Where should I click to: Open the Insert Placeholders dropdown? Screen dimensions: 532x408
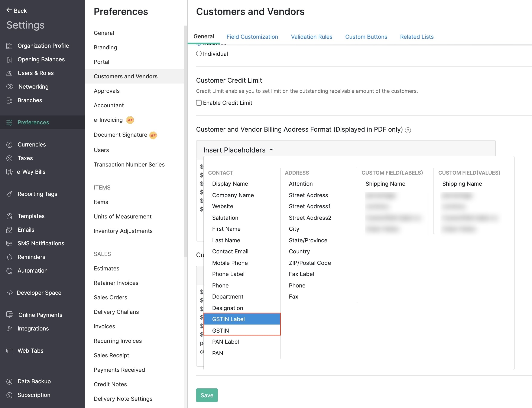(x=238, y=149)
